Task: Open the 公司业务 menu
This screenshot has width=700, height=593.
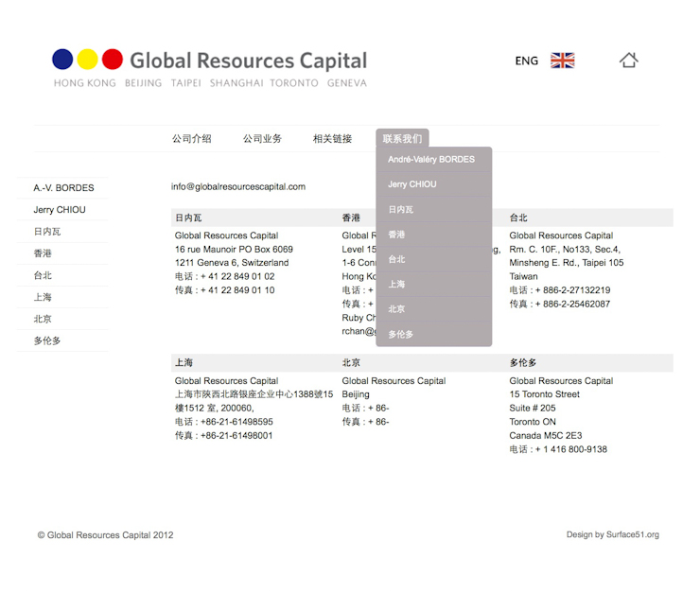Action: (262, 139)
